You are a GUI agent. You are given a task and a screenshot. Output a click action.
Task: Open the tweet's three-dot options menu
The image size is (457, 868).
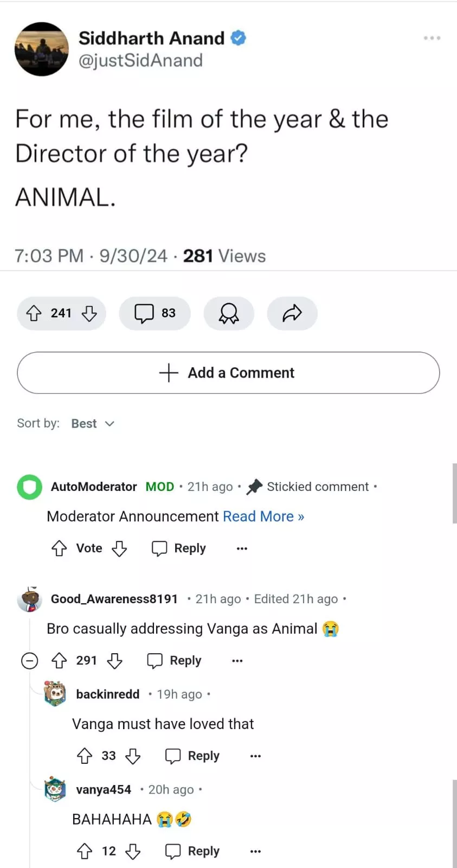[x=432, y=38]
